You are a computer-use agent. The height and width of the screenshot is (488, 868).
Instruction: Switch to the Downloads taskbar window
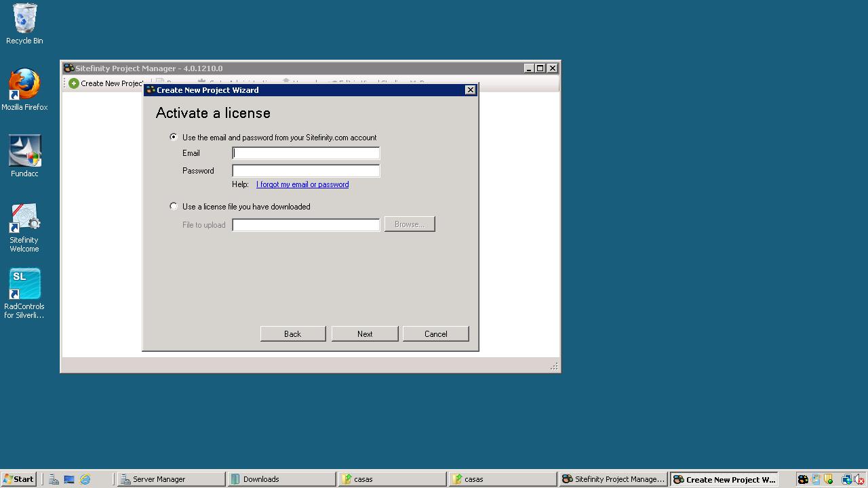pyautogui.click(x=281, y=479)
